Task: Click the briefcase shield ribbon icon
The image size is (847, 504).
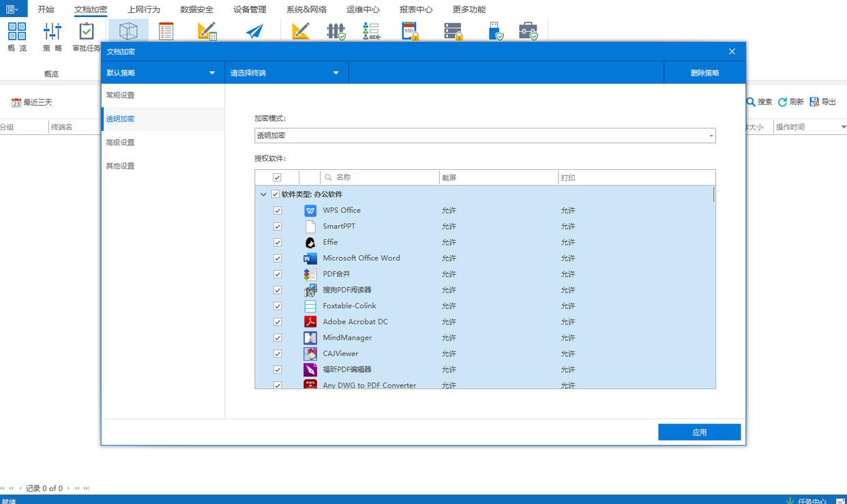Action: pos(528,31)
